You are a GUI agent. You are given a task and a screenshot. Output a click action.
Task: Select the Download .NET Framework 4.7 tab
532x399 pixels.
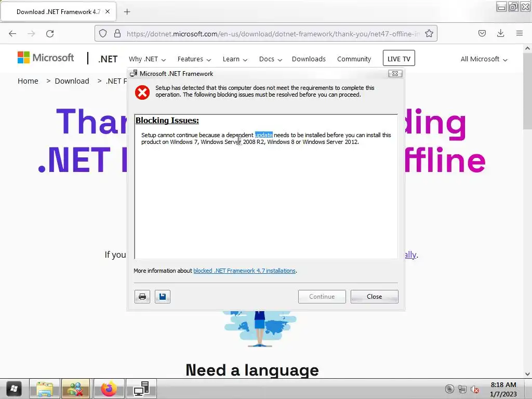pos(58,11)
